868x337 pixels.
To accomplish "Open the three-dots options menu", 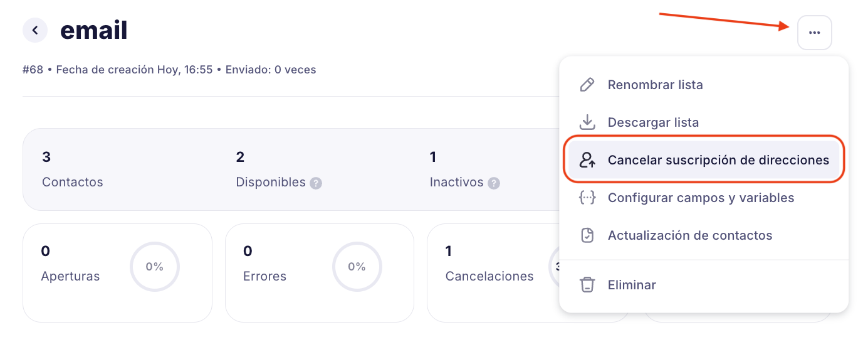I will [814, 33].
